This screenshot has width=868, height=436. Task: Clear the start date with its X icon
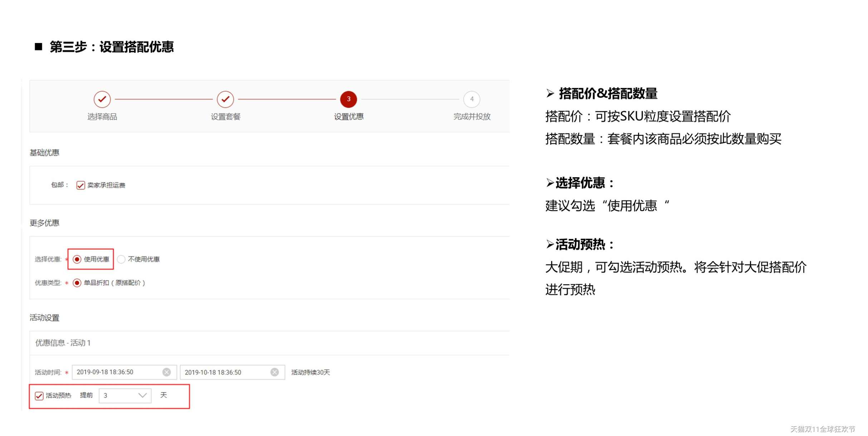pyautogui.click(x=167, y=372)
